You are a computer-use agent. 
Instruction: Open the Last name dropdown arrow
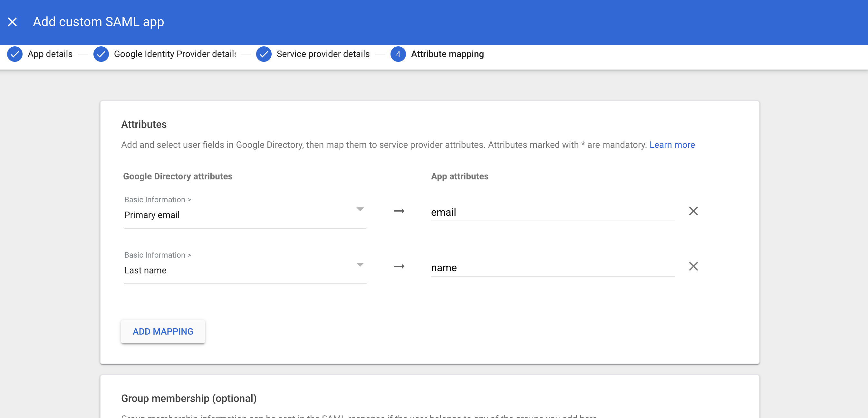(x=360, y=265)
